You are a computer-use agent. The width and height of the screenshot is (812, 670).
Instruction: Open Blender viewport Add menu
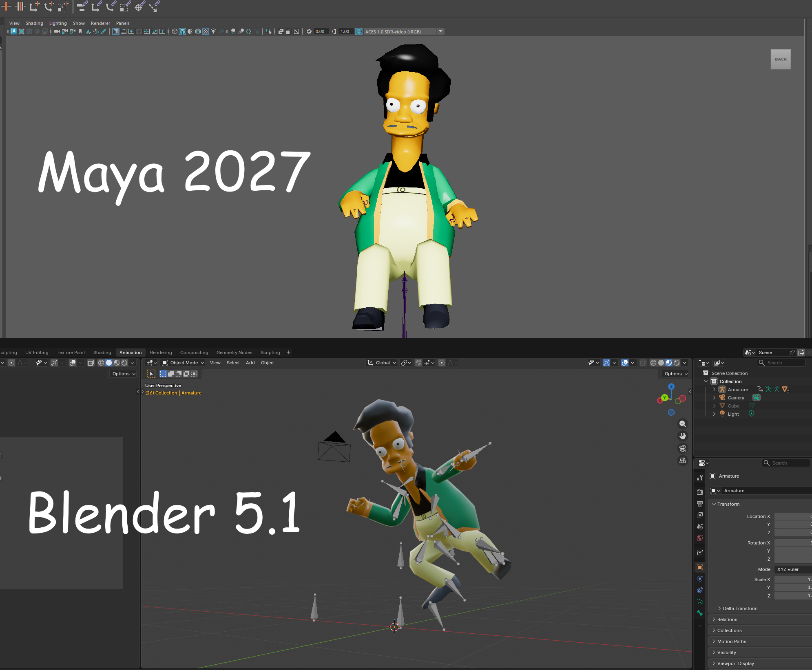[250, 363]
